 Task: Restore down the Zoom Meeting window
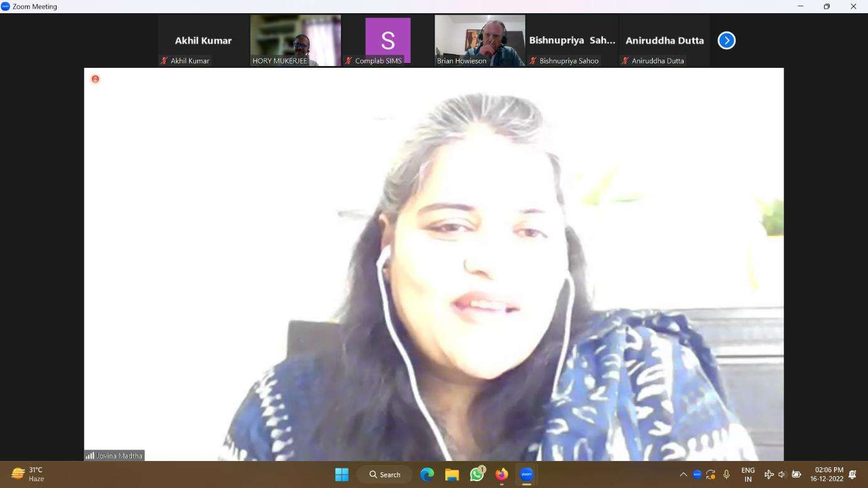pyautogui.click(x=826, y=6)
